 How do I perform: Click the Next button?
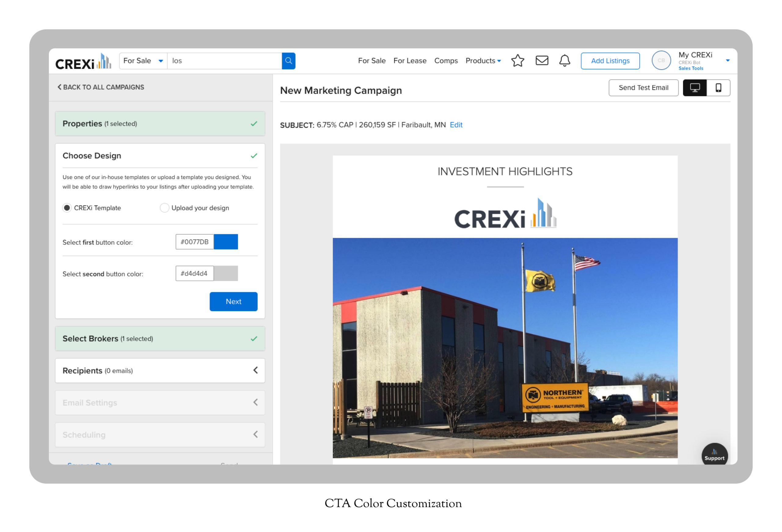pos(233,301)
